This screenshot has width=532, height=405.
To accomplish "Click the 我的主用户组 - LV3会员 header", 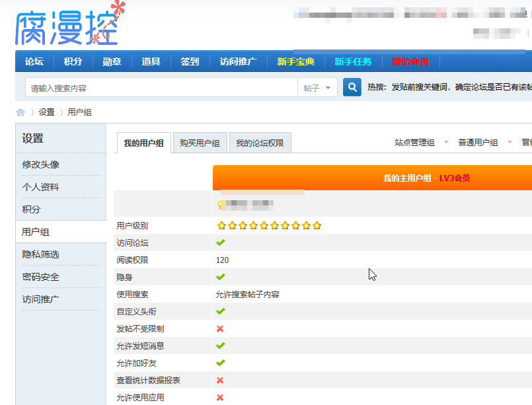I will pyautogui.click(x=426, y=178).
